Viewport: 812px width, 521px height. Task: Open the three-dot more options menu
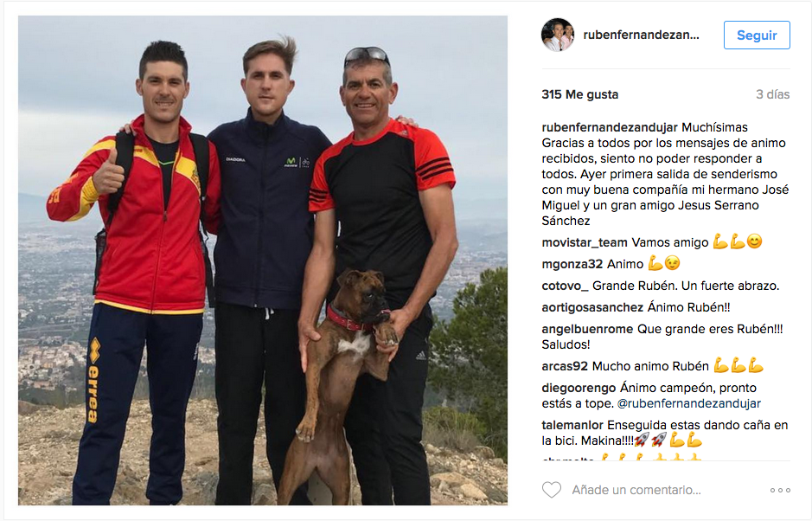(780, 490)
